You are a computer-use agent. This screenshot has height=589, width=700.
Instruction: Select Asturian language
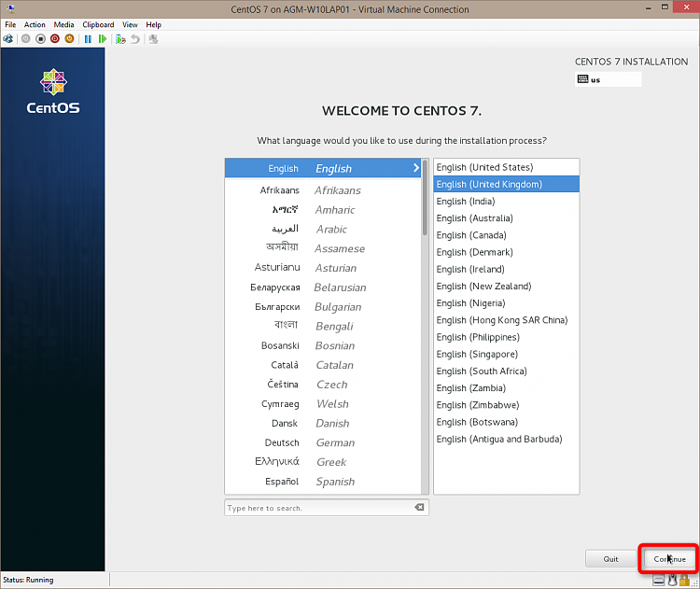[x=323, y=268]
